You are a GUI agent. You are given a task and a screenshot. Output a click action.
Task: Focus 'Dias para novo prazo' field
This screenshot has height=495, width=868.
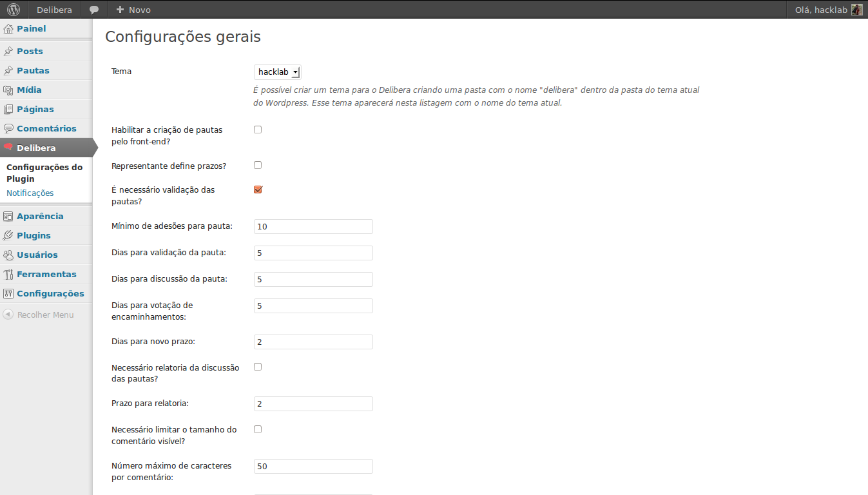(313, 342)
